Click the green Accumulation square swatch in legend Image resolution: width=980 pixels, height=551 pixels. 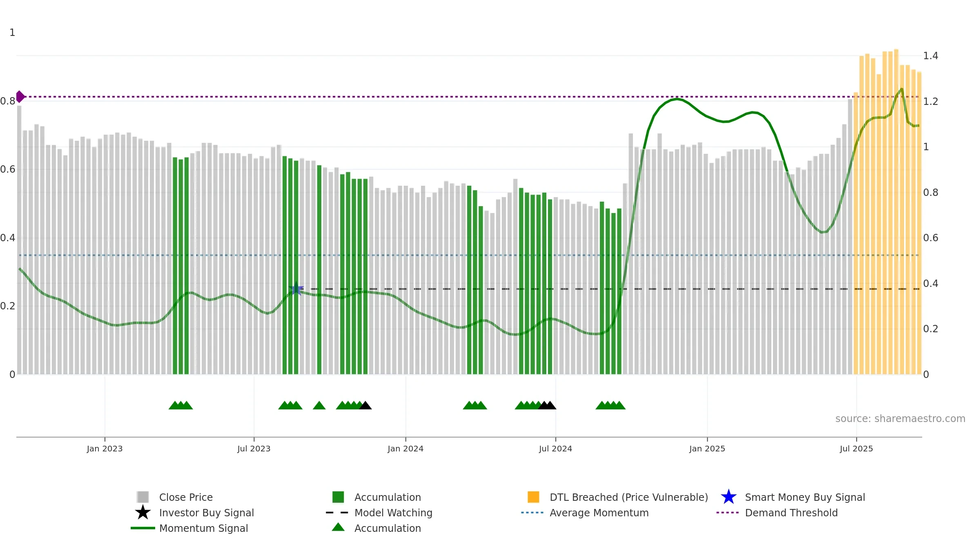[x=338, y=497]
